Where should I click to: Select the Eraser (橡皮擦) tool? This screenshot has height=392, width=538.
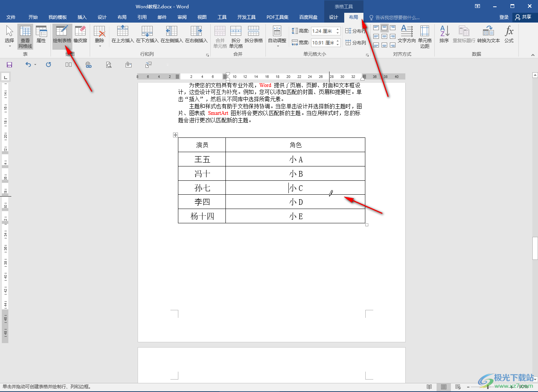tap(80, 35)
